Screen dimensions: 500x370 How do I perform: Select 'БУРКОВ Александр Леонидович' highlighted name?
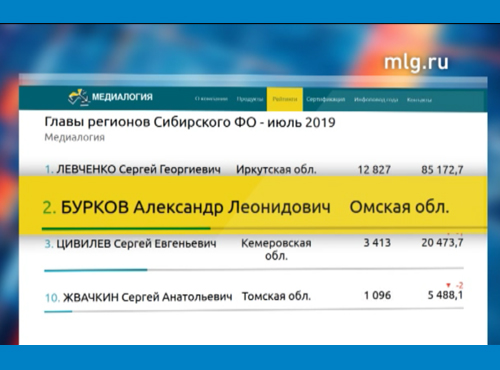[196, 208]
